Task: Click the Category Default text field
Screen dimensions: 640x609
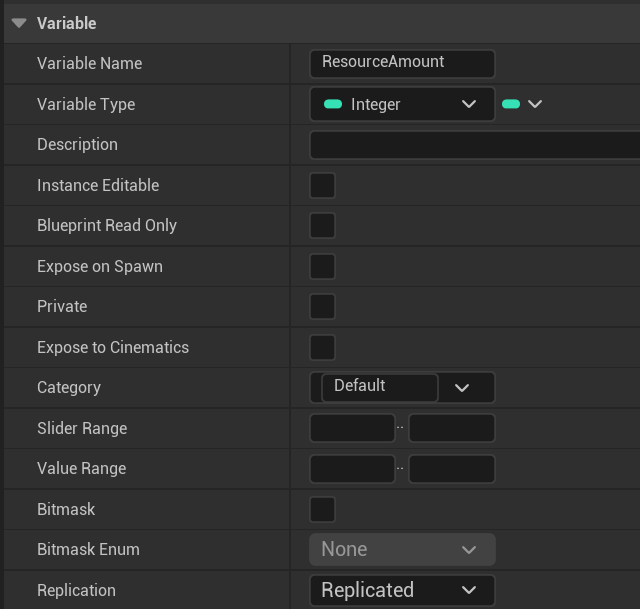Action: coord(379,387)
